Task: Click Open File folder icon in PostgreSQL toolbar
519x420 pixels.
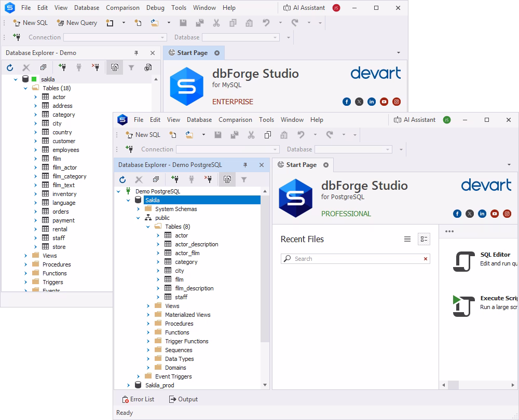Action: pos(189,135)
